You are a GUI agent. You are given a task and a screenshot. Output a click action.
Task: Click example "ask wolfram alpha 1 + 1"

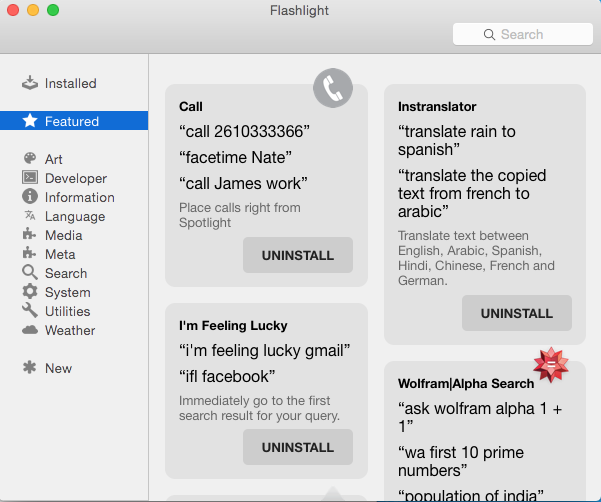[479, 417]
